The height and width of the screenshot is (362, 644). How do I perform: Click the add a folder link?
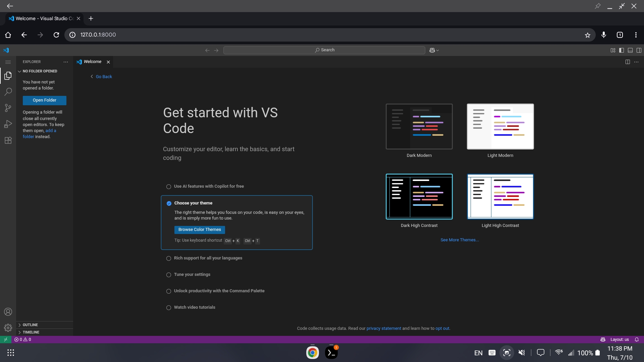pyautogui.click(x=39, y=134)
